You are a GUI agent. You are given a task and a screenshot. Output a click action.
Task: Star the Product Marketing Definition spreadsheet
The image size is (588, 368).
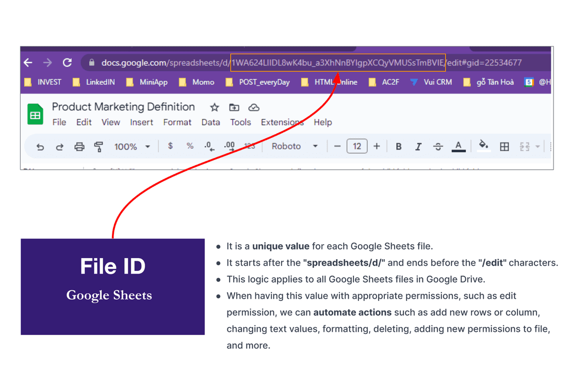click(x=214, y=107)
